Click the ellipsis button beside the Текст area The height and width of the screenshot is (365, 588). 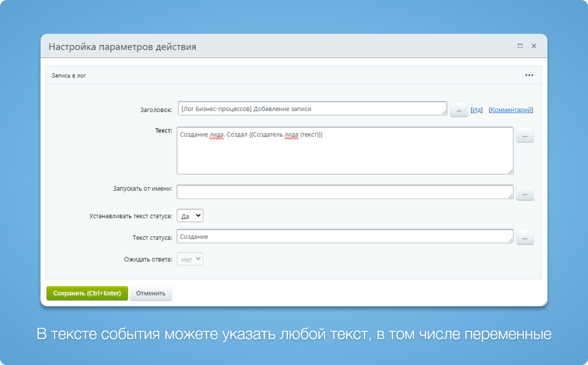pyautogui.click(x=525, y=135)
